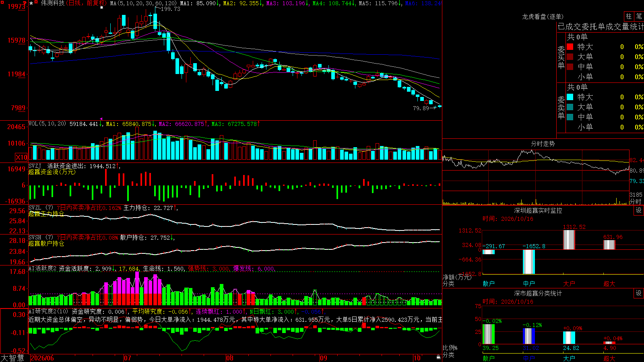Click dark red 大单 buy-order swatch
This screenshot has height=362, width=644.
570,57
